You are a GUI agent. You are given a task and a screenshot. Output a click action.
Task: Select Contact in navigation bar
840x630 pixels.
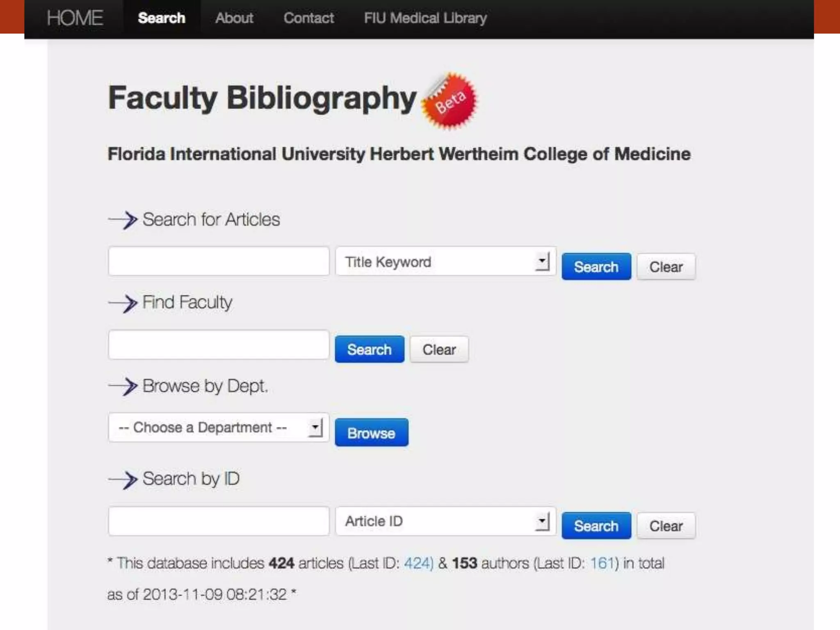tap(308, 18)
